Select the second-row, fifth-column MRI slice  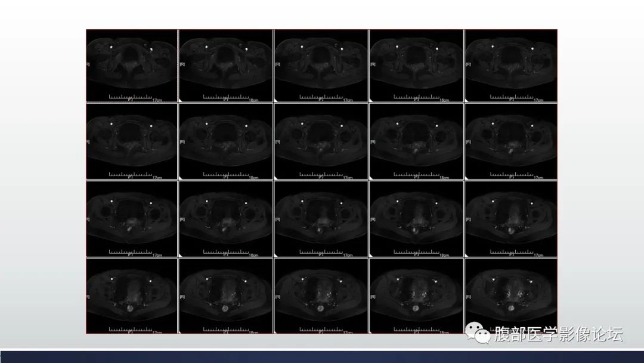coord(511,141)
